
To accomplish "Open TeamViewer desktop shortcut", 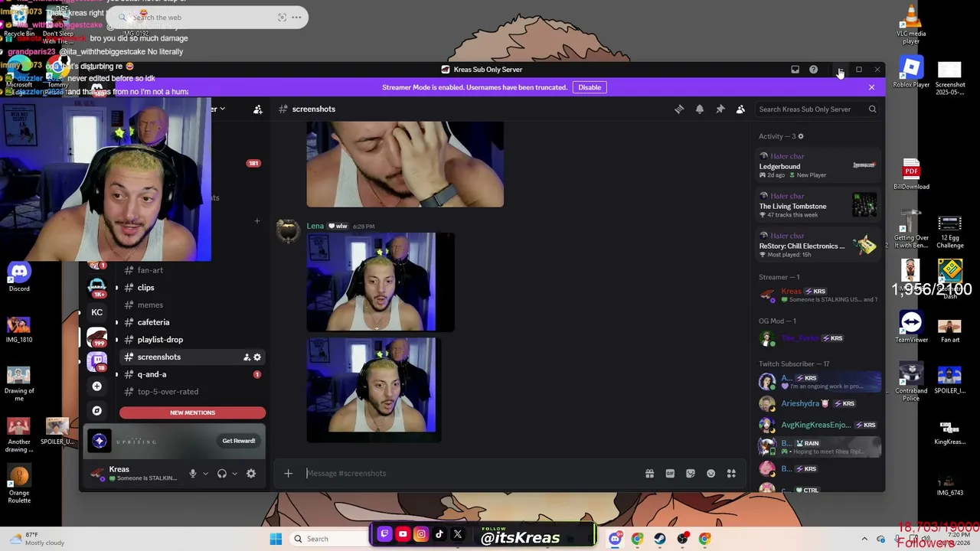I will coord(911,328).
